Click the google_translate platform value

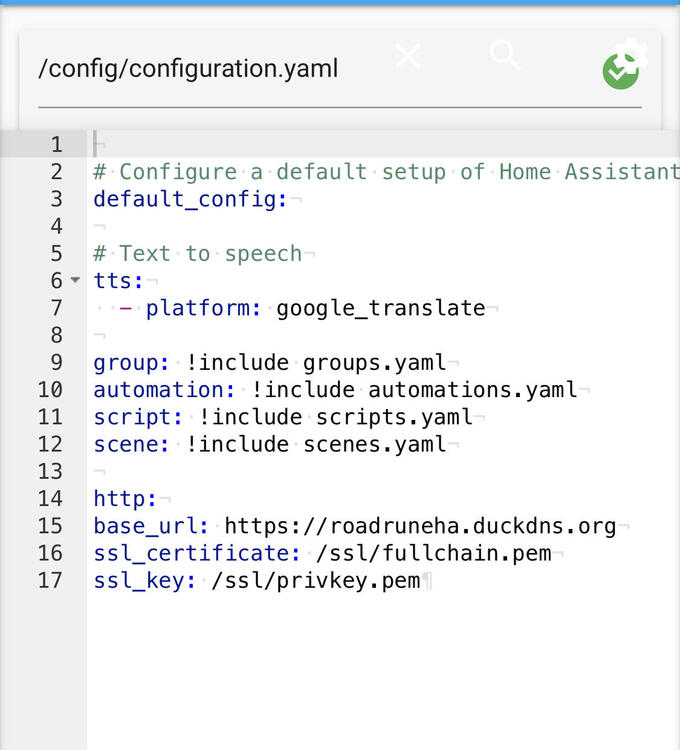coord(380,308)
